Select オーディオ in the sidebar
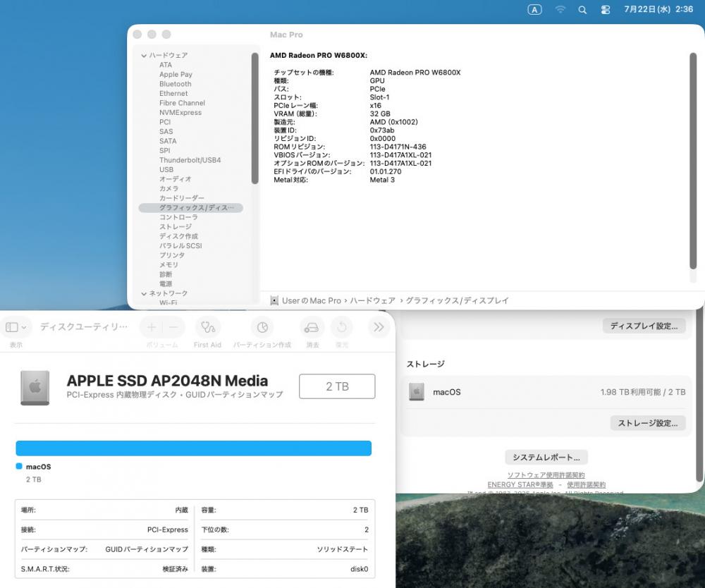The width and height of the screenshot is (705, 588). click(x=176, y=179)
